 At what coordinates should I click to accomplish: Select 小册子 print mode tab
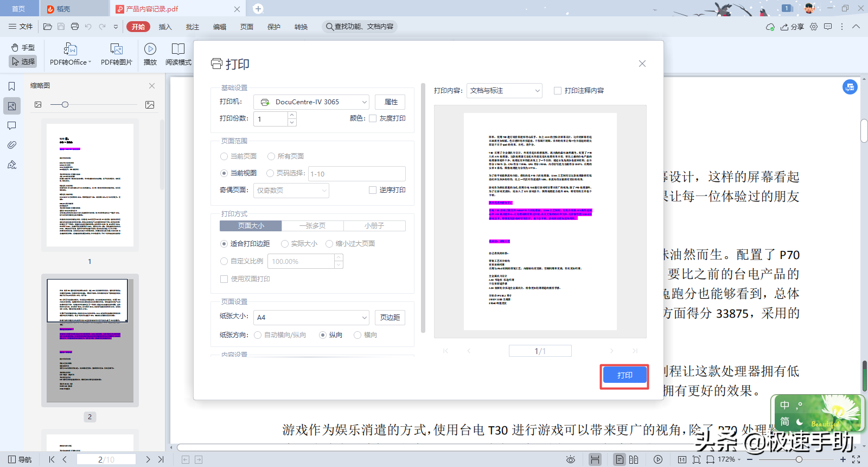point(374,226)
